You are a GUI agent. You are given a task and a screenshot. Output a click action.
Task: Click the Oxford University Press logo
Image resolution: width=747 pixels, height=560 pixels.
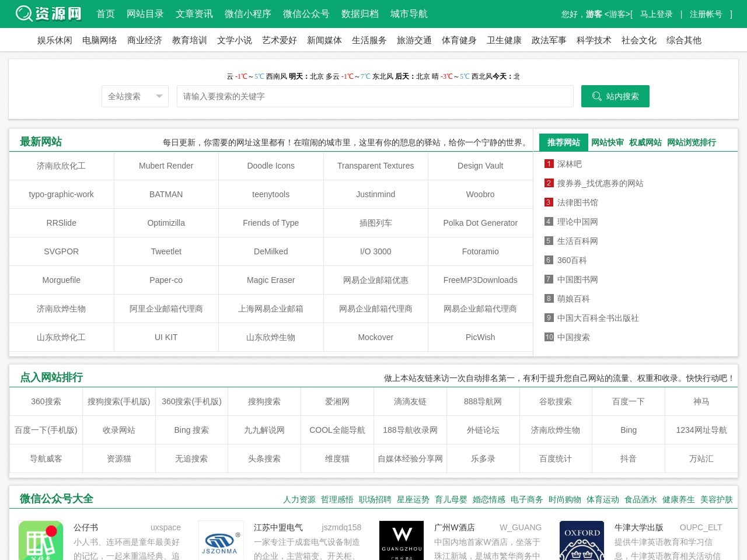click(581, 541)
